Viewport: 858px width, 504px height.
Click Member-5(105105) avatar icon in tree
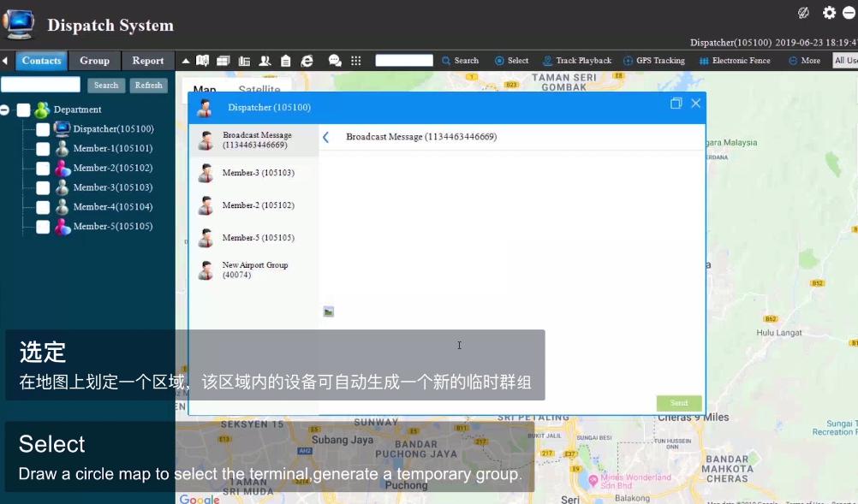tap(63, 226)
